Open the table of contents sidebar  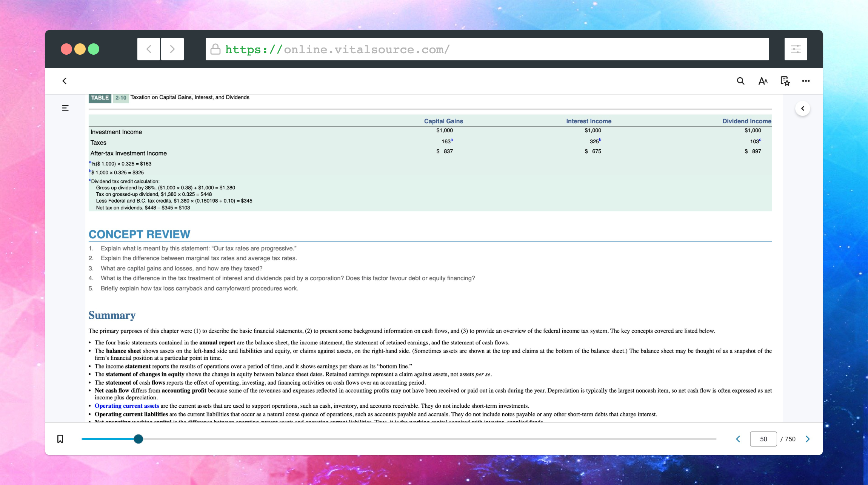point(65,108)
